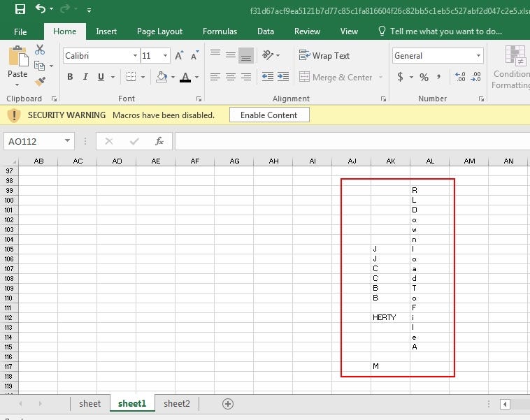The image size is (530, 420).
Task: Click the Percent Style icon
Action: [424, 77]
